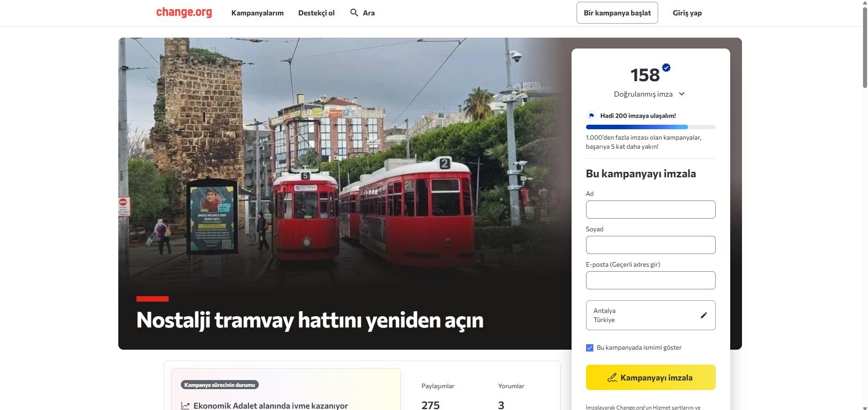The width and height of the screenshot is (868, 410).
Task: Click the Yorumlar label
Action: click(x=511, y=386)
